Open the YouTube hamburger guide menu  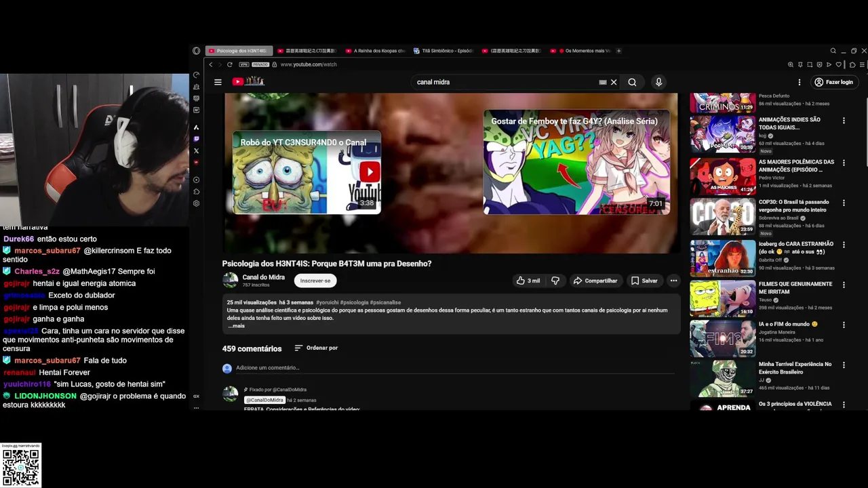pyautogui.click(x=218, y=82)
